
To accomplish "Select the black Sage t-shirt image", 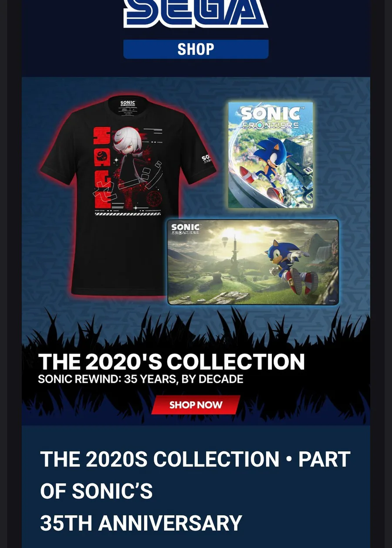I will 128,196.
